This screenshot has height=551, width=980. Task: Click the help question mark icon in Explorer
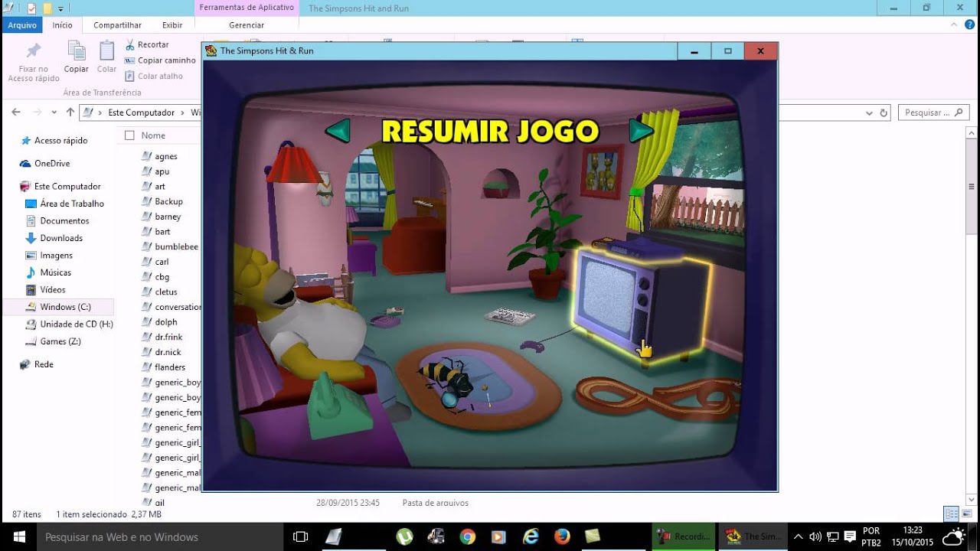(x=969, y=24)
